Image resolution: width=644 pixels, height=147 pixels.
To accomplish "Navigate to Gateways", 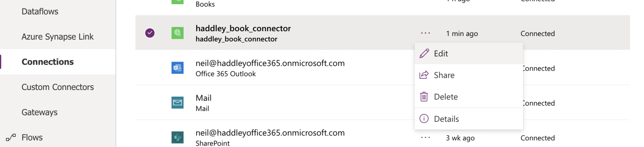I will click(x=40, y=112).
